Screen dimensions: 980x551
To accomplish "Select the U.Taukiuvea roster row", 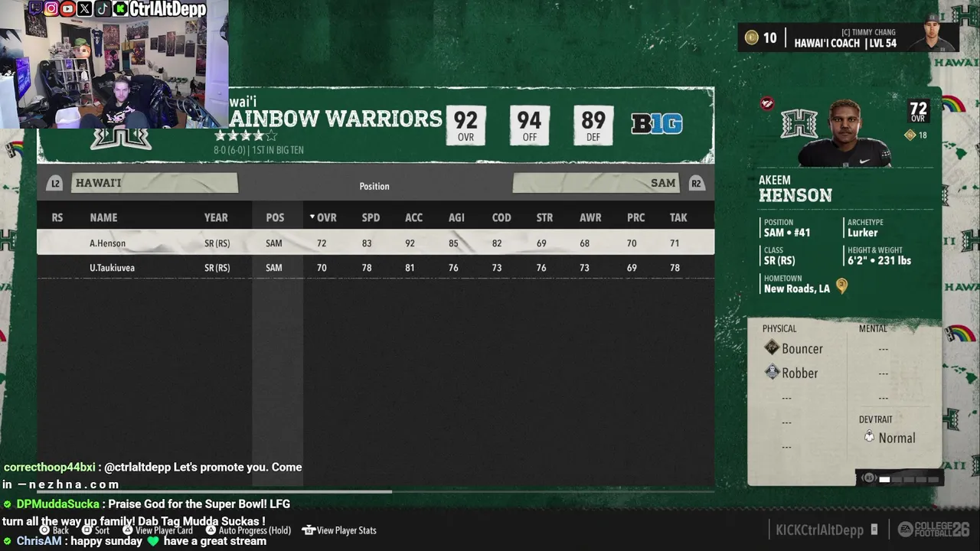I will click(x=375, y=267).
